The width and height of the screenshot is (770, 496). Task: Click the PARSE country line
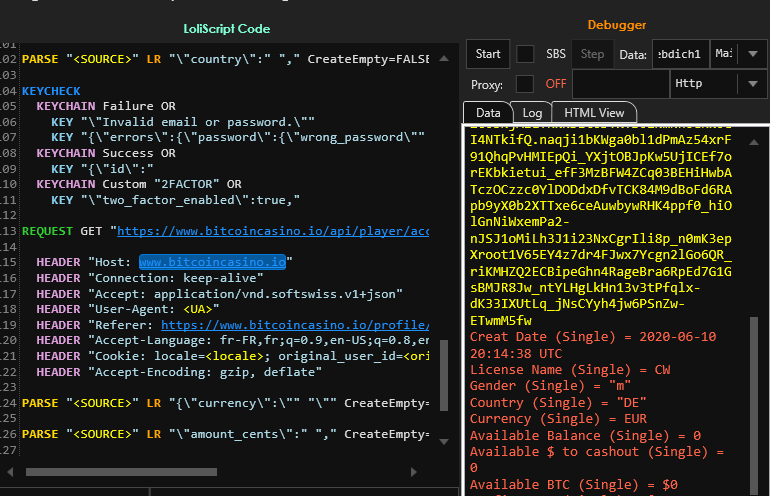click(225, 59)
